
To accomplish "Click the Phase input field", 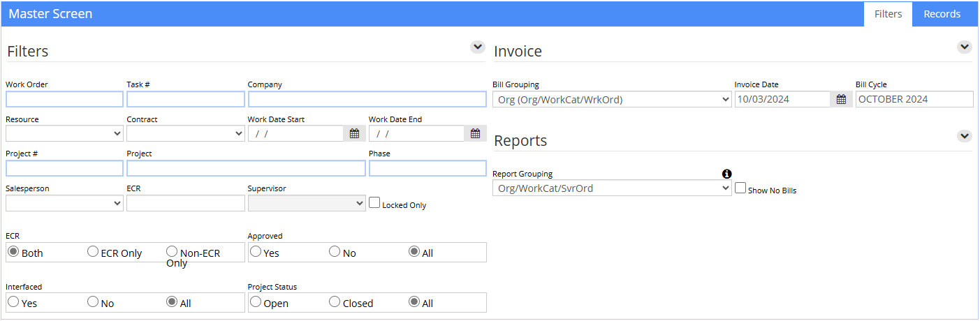I will coord(427,168).
